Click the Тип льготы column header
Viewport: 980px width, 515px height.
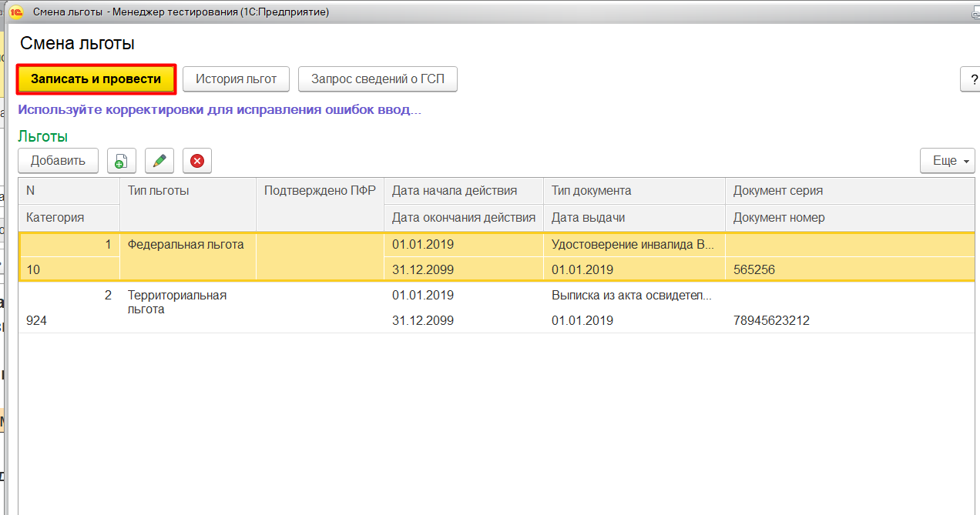click(x=159, y=191)
